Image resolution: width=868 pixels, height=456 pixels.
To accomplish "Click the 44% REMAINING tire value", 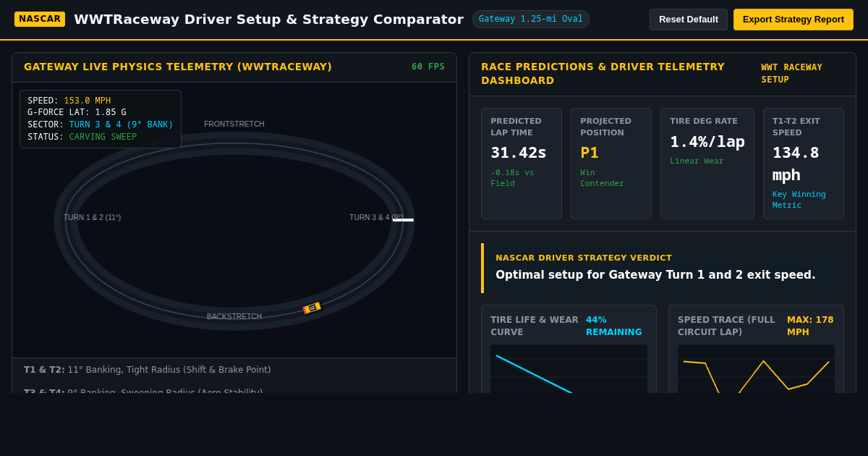I will click(x=614, y=326).
